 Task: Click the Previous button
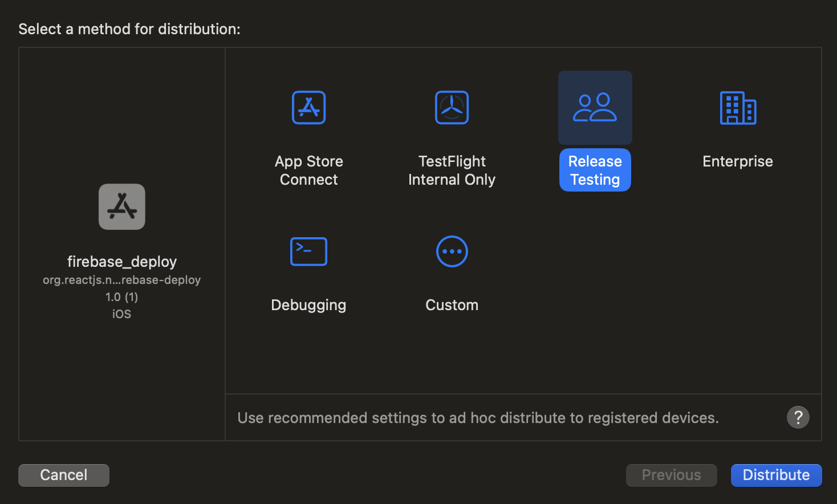point(671,475)
